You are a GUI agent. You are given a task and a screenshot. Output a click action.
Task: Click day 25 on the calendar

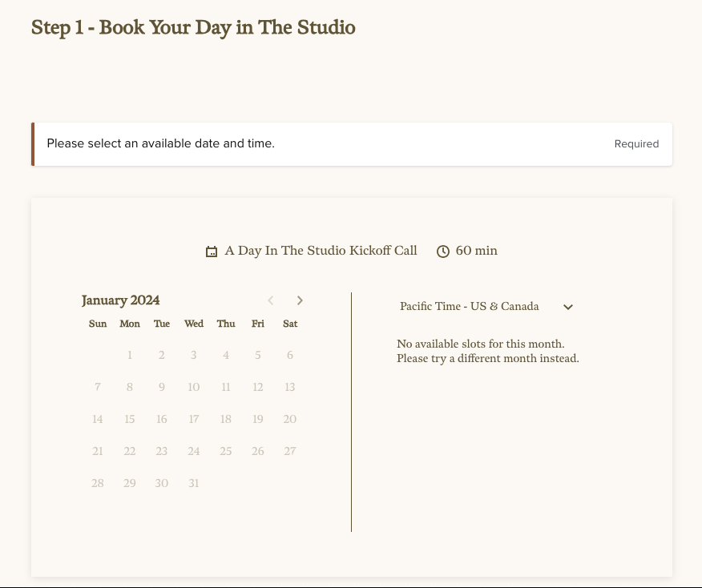[226, 451]
